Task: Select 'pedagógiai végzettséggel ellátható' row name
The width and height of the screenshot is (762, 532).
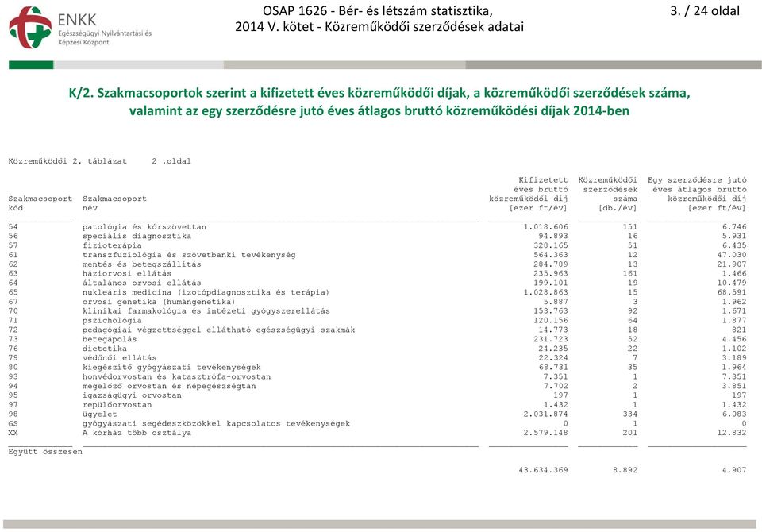Action: click(x=219, y=330)
